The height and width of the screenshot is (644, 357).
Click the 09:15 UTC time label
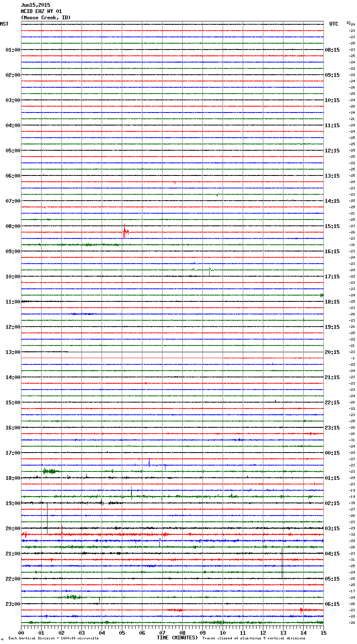point(332,75)
